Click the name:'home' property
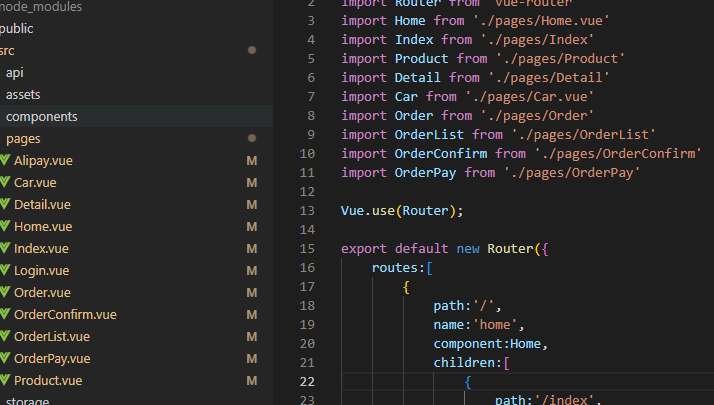Viewport: 714px width, 405px height. 479,325
